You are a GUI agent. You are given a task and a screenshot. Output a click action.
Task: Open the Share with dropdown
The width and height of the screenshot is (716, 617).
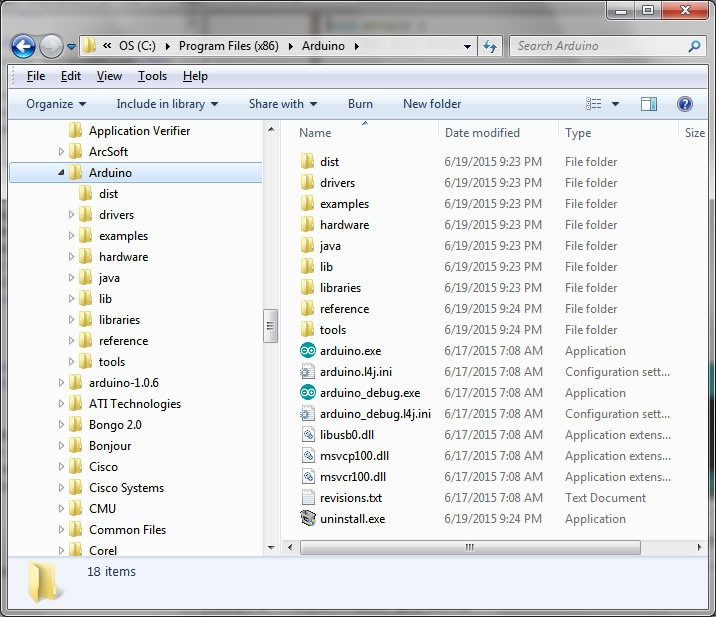click(283, 104)
